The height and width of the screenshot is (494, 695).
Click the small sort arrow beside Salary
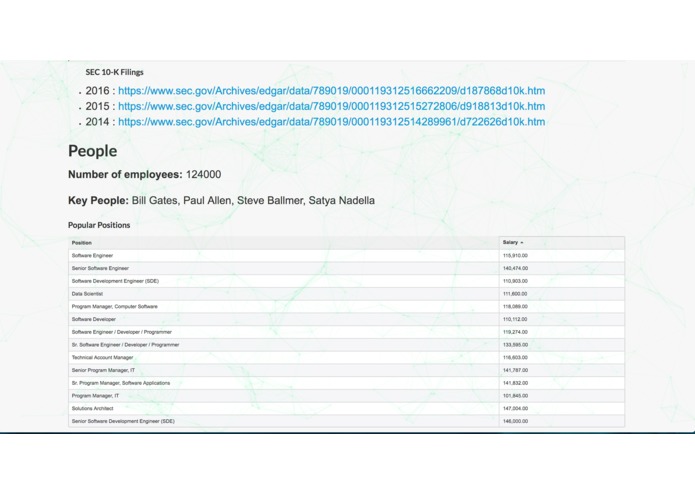pos(522,243)
